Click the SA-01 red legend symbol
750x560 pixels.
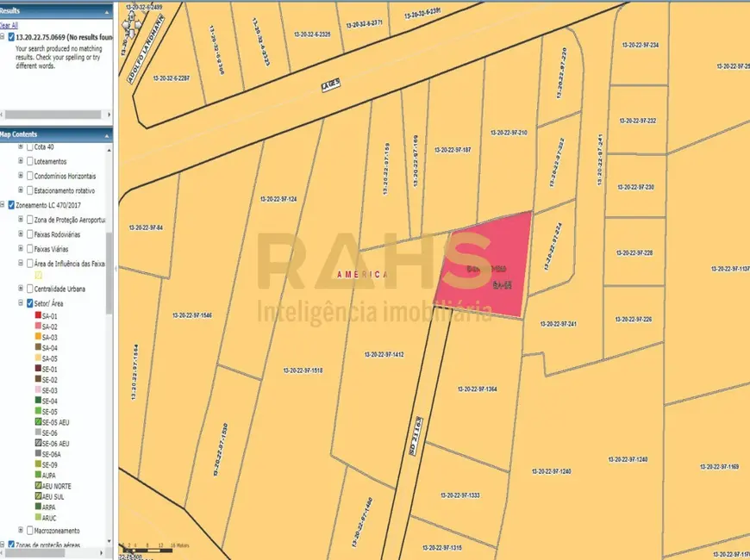click(37, 316)
